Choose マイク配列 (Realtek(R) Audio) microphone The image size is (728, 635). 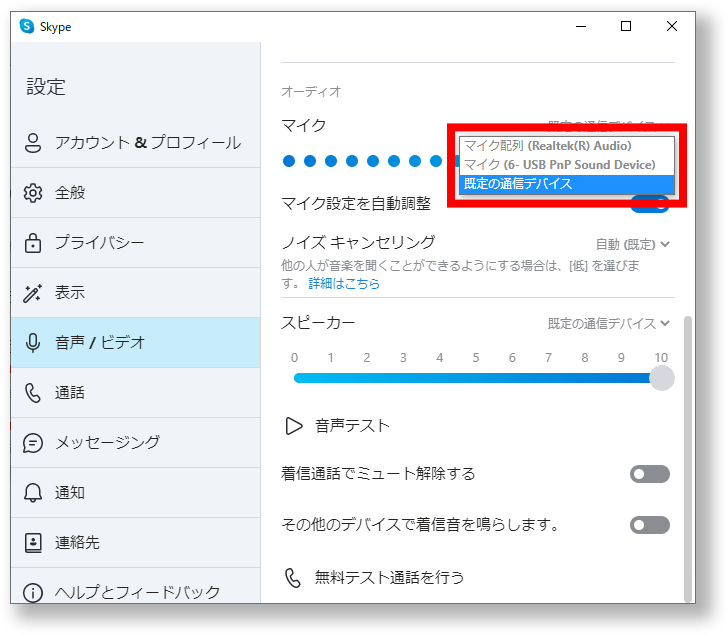coord(566,146)
